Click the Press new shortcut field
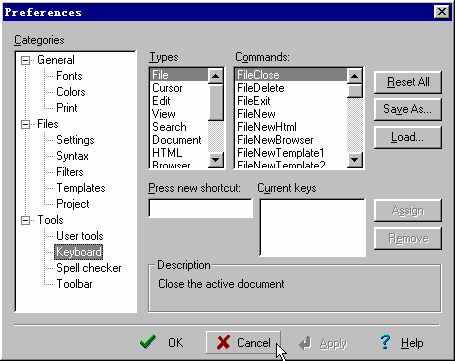Image resolution: width=455 pixels, height=361 pixels. [200, 208]
